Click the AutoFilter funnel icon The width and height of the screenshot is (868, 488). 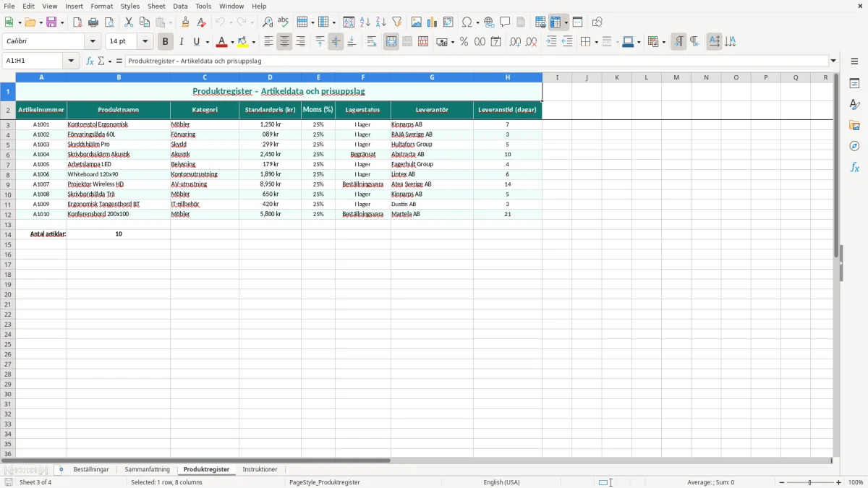click(x=396, y=22)
